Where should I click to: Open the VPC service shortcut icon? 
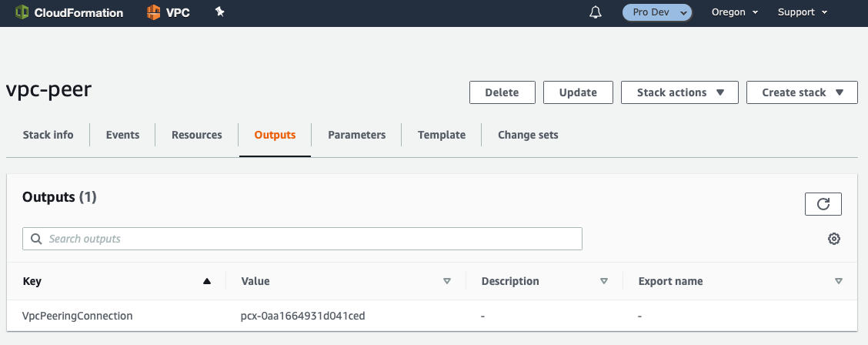pos(153,12)
